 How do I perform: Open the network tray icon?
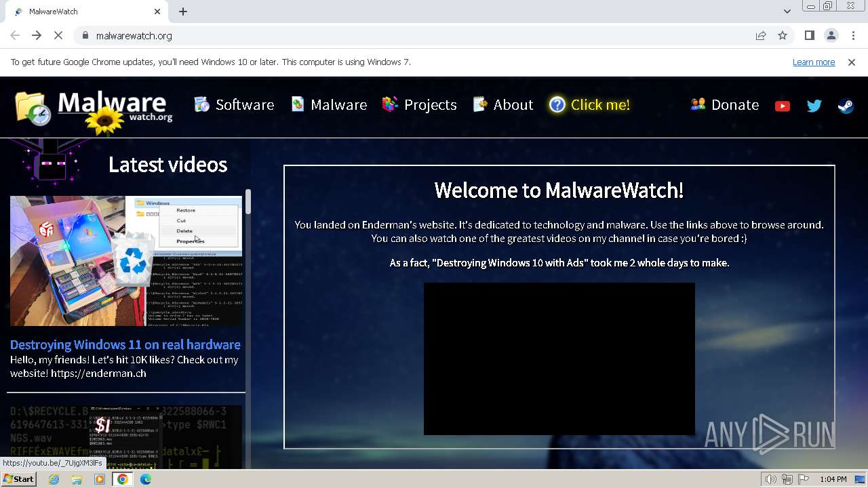[x=787, y=479]
